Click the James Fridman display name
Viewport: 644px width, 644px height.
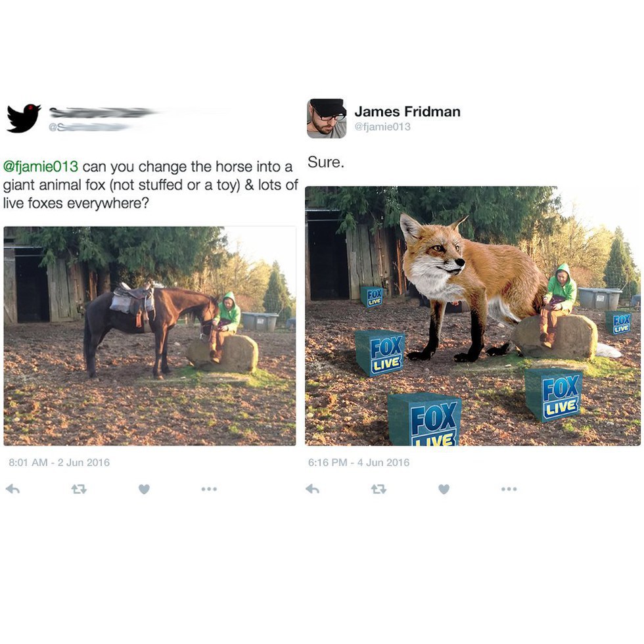coord(407,111)
